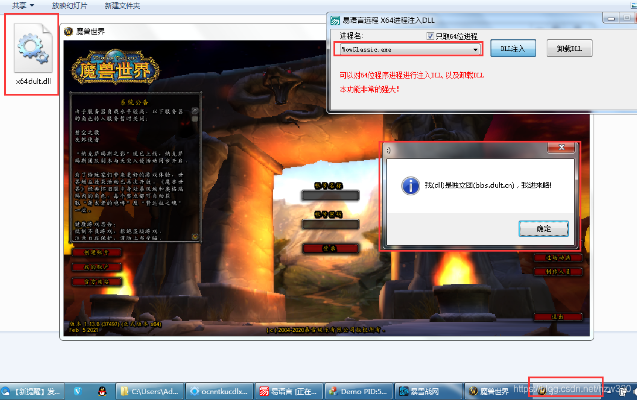This screenshot has height=400, width=637.
Task: Click the 创建帐号 button in game
Action: [97, 252]
